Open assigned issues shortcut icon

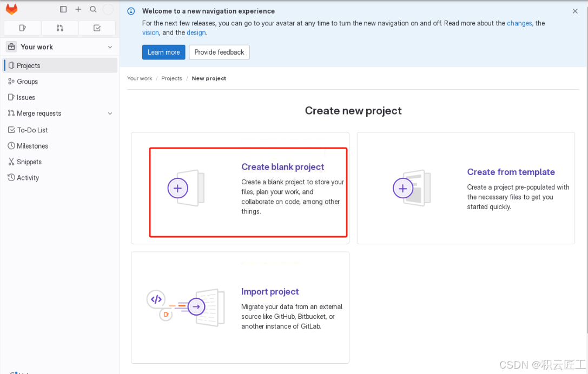click(22, 28)
